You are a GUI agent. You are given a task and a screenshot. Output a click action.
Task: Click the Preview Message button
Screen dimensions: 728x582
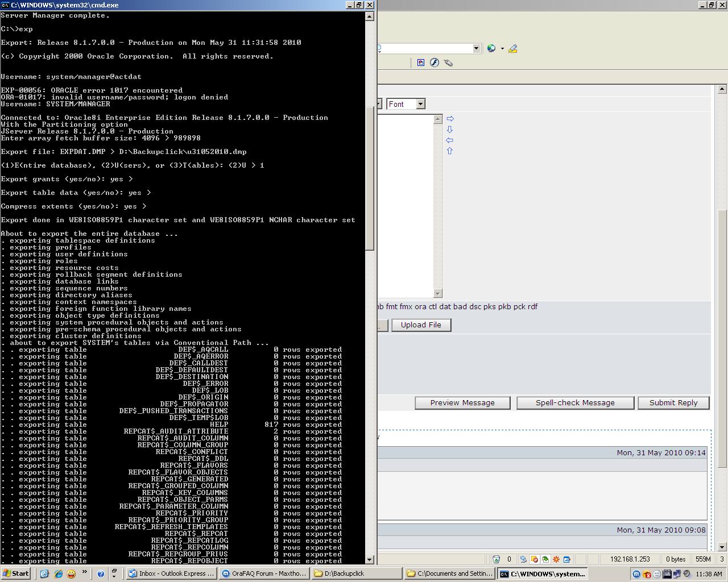pyautogui.click(x=462, y=403)
